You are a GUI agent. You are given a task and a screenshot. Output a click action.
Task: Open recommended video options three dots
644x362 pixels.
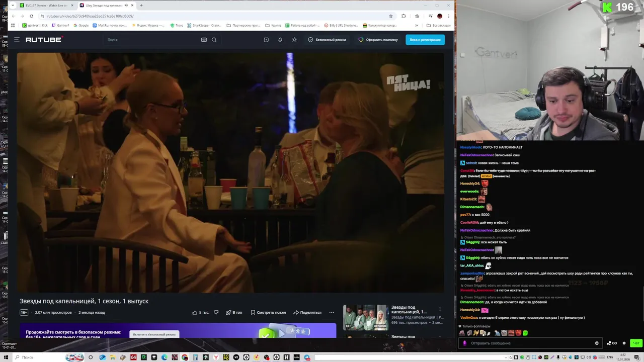440,309
